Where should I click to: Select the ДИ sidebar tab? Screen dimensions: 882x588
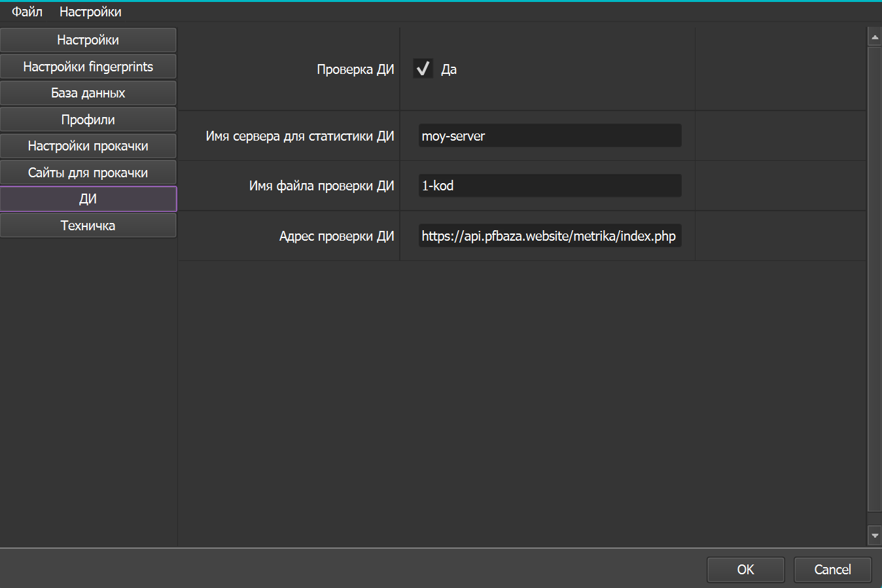pos(88,199)
